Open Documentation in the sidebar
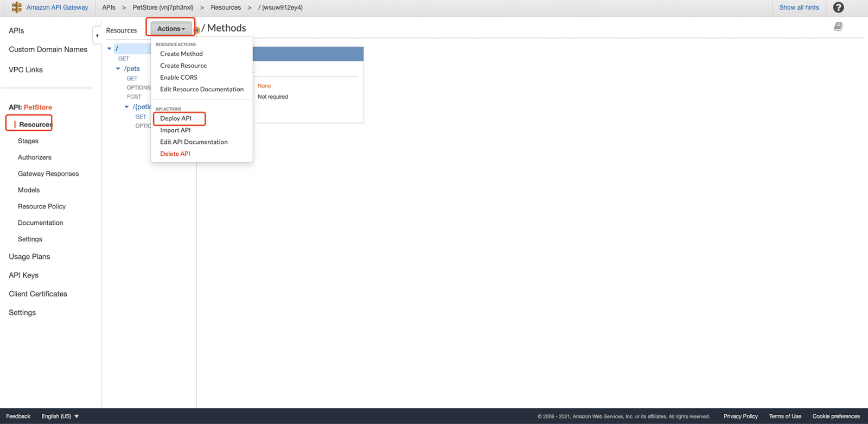This screenshot has height=424, width=868. point(41,223)
